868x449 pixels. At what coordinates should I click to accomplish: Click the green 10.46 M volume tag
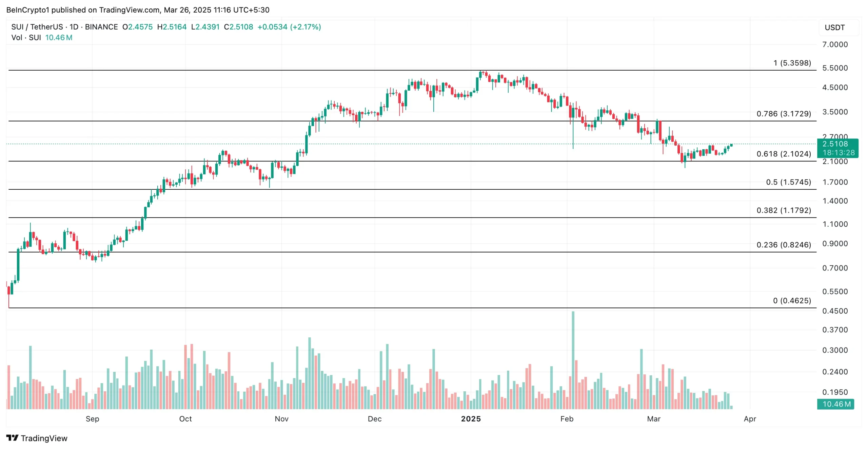tap(835, 404)
